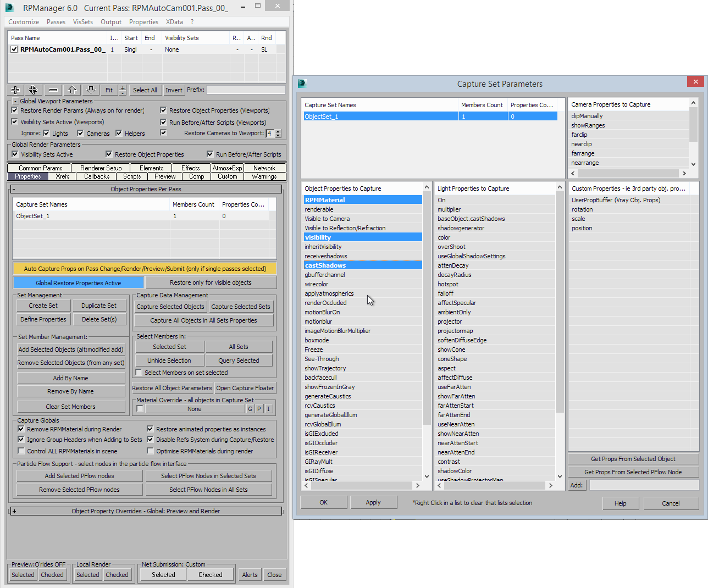Click Get Props From Selected Object
The image size is (708, 588).
coord(633,459)
